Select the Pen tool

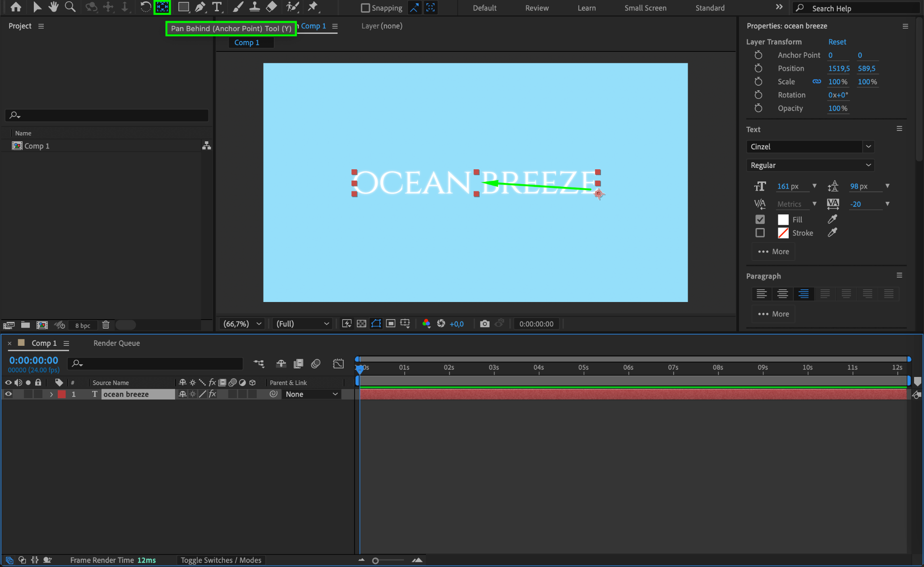point(200,7)
